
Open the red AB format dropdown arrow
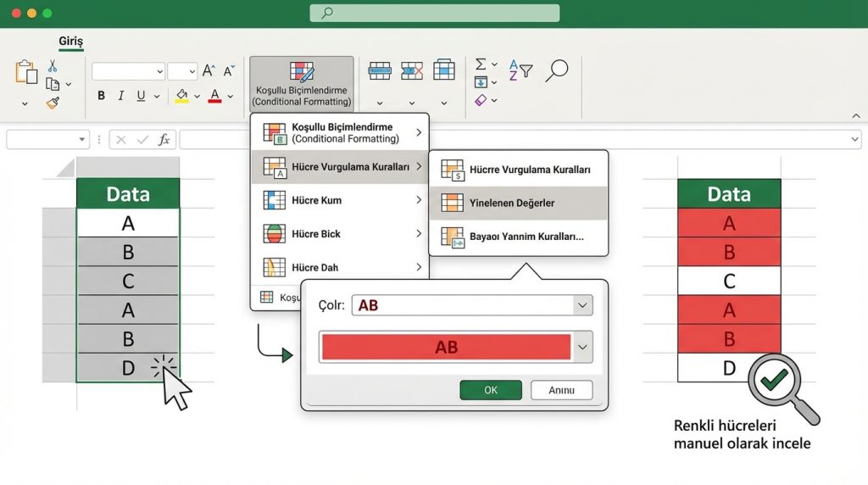click(581, 347)
